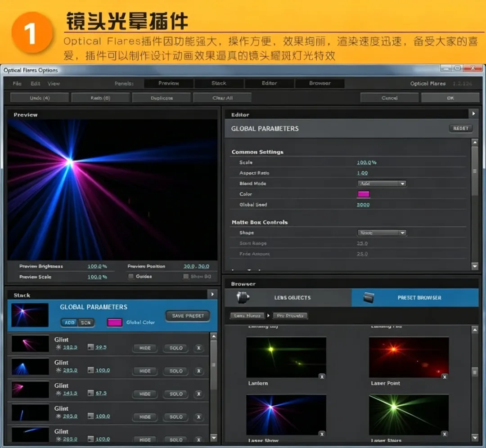Image resolution: width=486 pixels, height=448 pixels.
Task: Hide the Glint with scale 67.5
Action: tap(145, 394)
